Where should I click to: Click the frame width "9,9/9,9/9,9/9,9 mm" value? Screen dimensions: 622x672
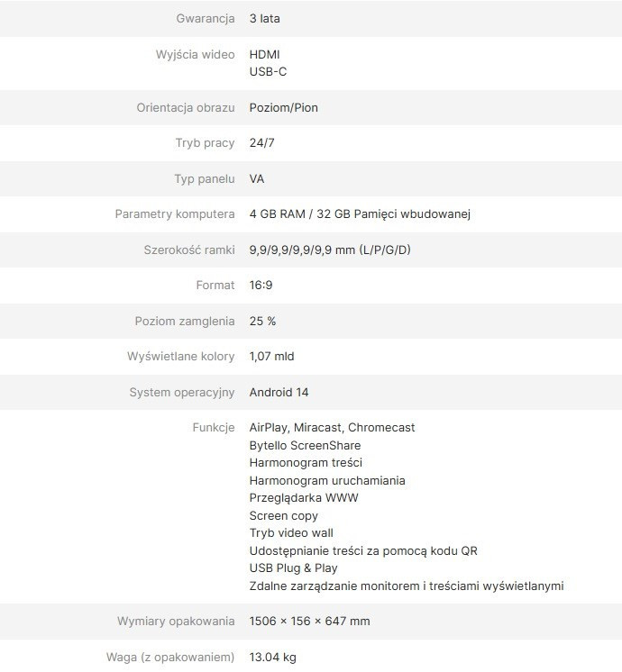point(329,250)
